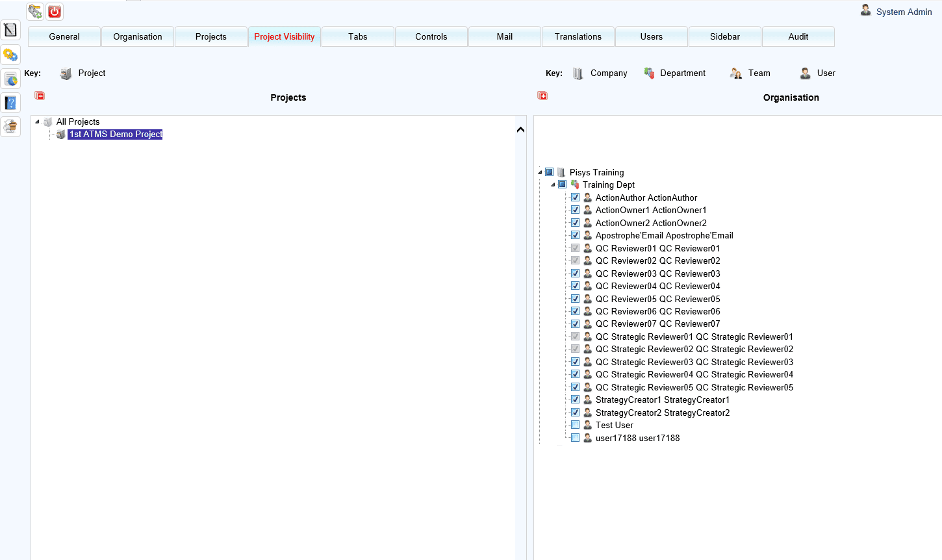Uncheck ActionOwner1 checkbox
942x560 pixels.
[575, 210]
